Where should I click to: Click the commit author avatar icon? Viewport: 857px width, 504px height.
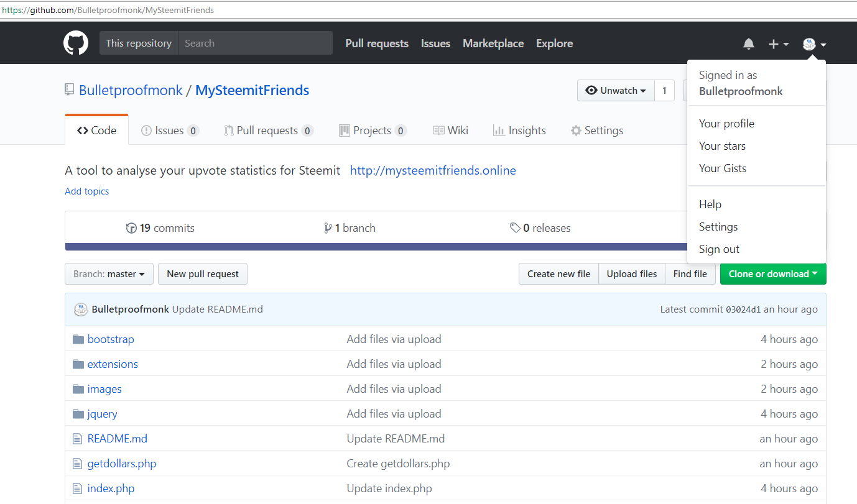81,309
